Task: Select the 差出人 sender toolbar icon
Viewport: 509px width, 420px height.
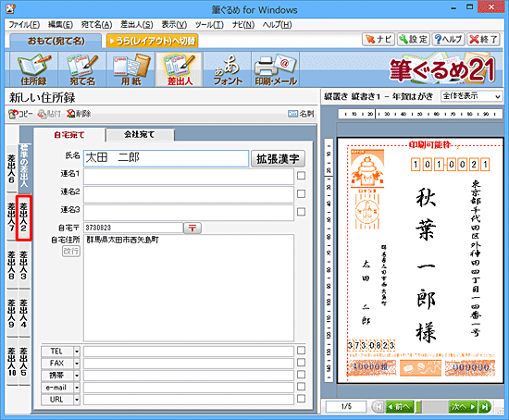Action: (x=180, y=69)
